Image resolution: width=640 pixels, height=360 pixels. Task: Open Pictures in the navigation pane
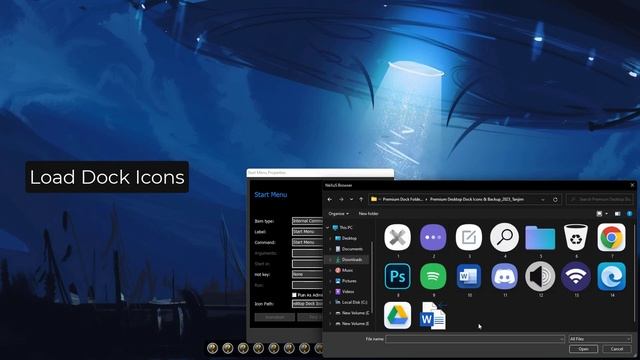tap(346, 281)
